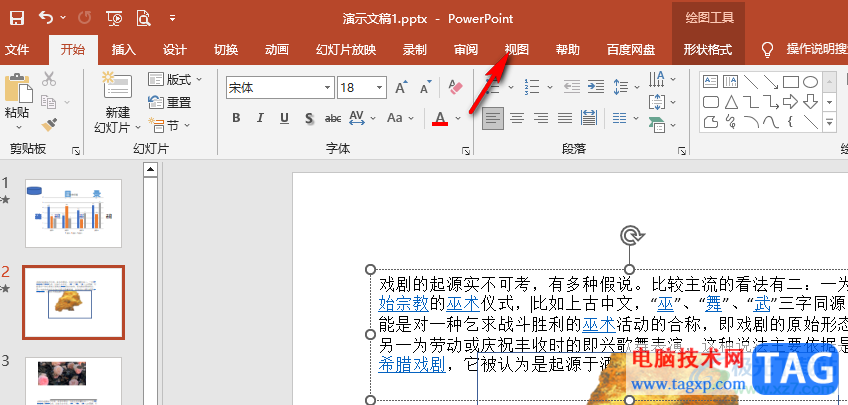Open the font name dropdown showing 宋体
848x405 pixels.
(x=325, y=88)
